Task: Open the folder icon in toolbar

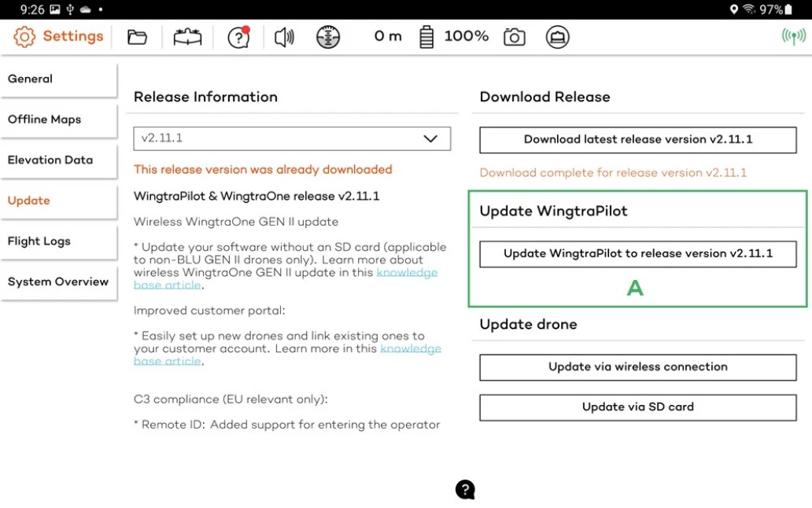Action: 137,37
